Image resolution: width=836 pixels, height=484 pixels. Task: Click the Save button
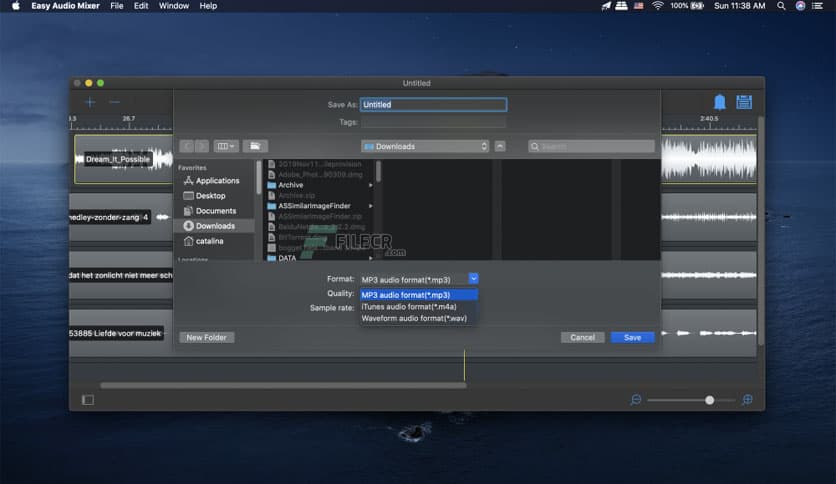pyautogui.click(x=632, y=337)
